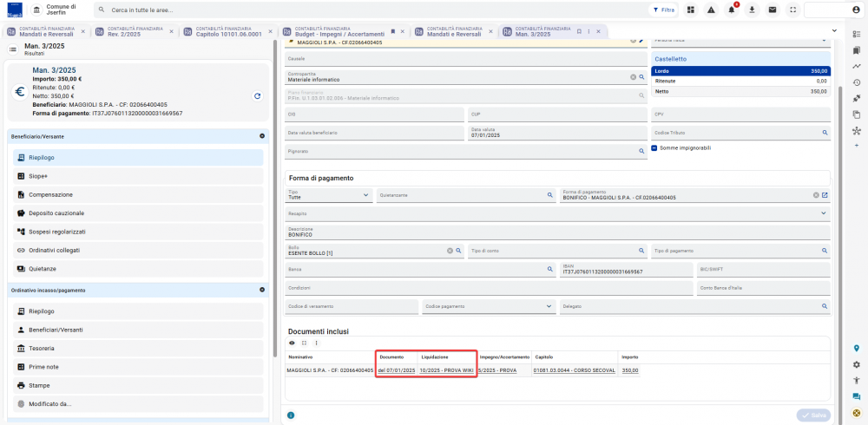Toggle fullscreen icon in top bar

(x=792, y=10)
